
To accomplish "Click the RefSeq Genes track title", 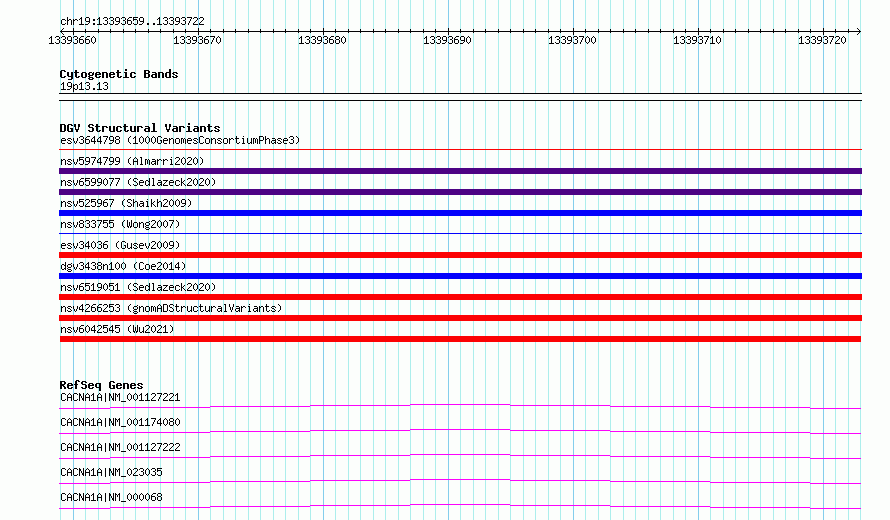I will coord(101,385).
